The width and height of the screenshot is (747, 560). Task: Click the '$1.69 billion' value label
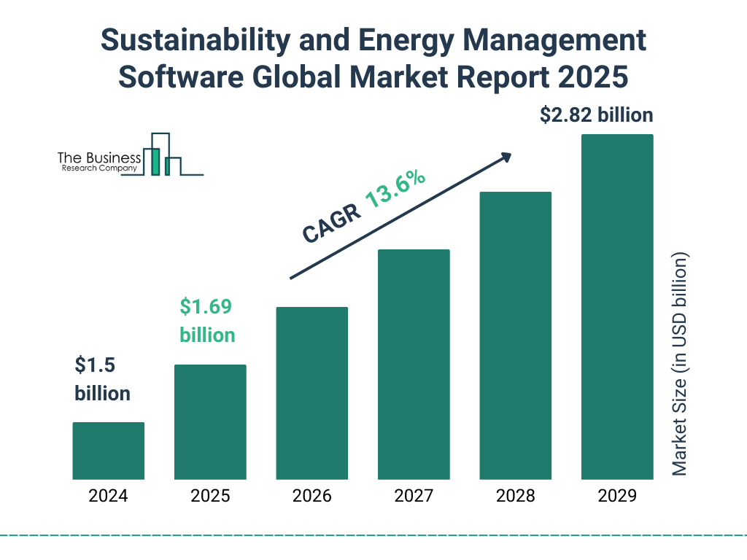(207, 321)
